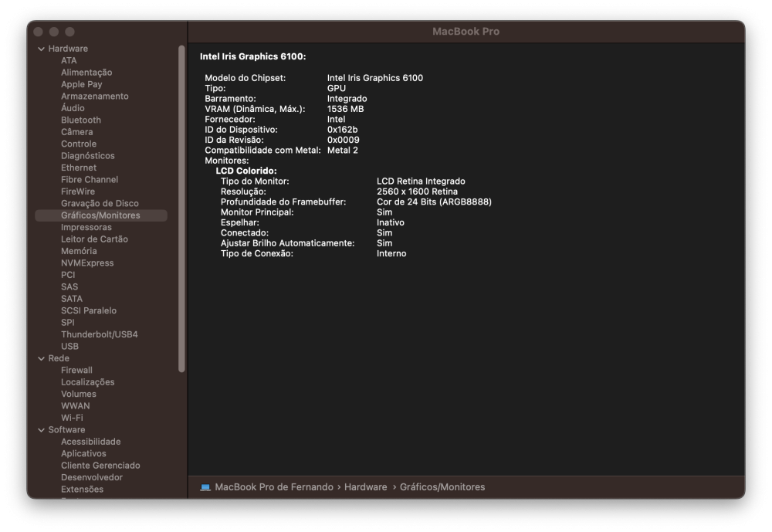Select Thunderbolt/USB4 in the sidebar
Image resolution: width=772 pixels, height=532 pixels.
100,334
